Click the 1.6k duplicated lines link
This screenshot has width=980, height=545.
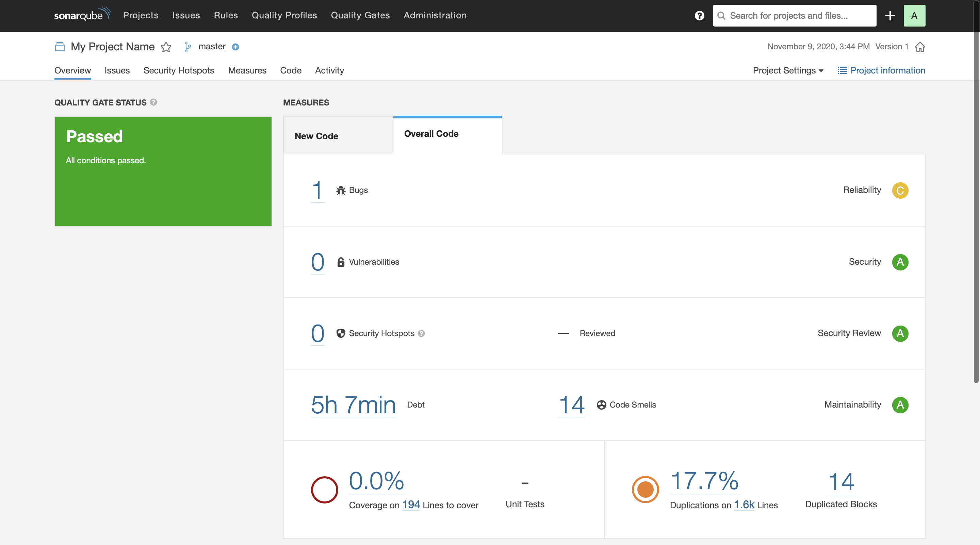coord(744,505)
